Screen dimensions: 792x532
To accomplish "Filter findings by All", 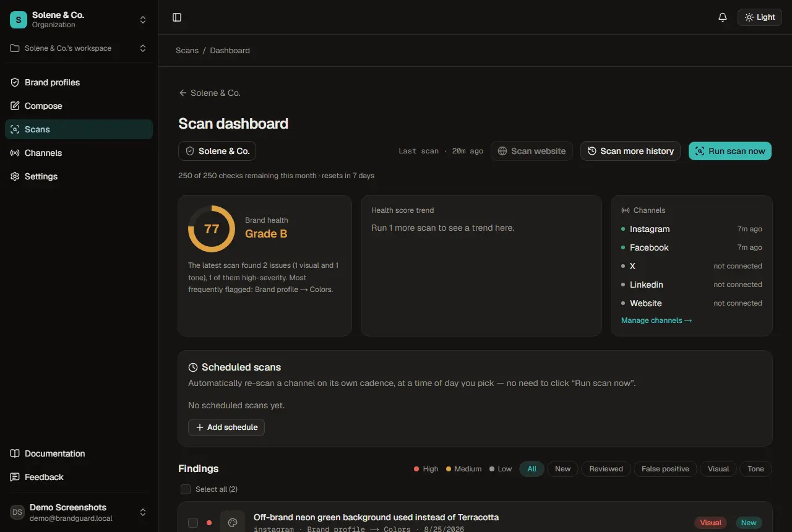I will click(x=532, y=469).
